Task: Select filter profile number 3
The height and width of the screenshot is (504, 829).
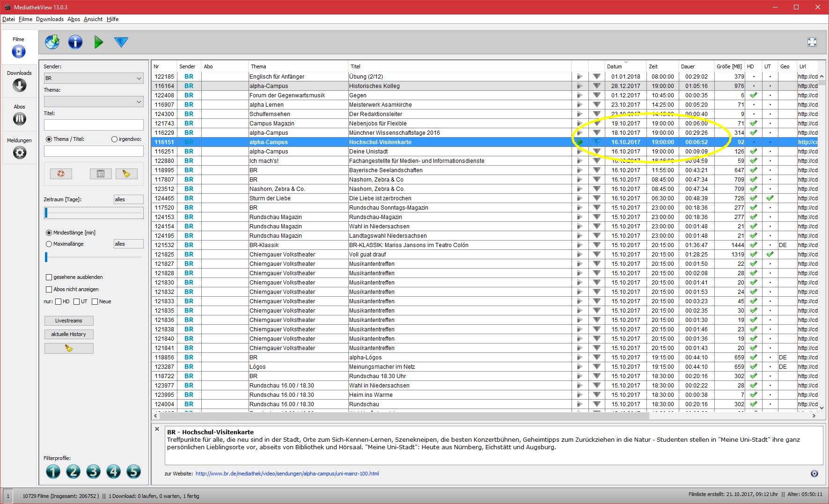Action: [93, 471]
